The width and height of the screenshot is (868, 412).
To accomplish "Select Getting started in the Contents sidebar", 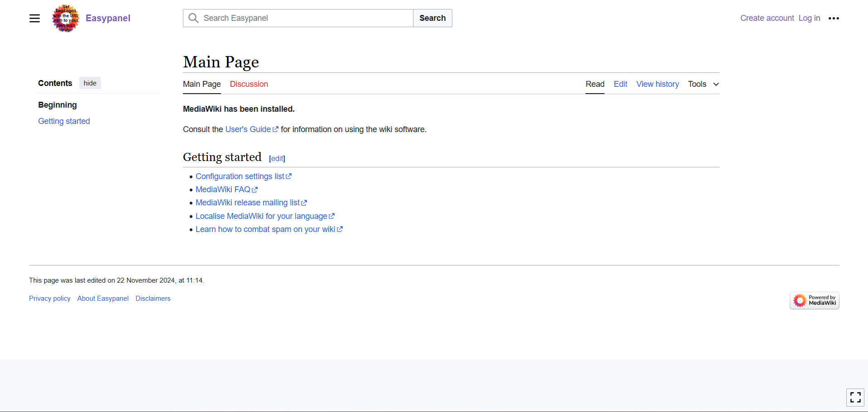I will pos(64,121).
